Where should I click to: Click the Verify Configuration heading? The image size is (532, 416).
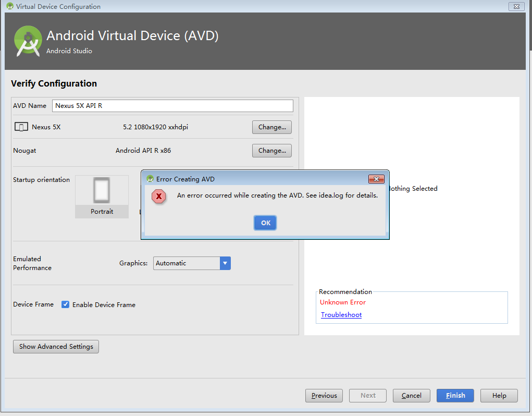(54, 83)
